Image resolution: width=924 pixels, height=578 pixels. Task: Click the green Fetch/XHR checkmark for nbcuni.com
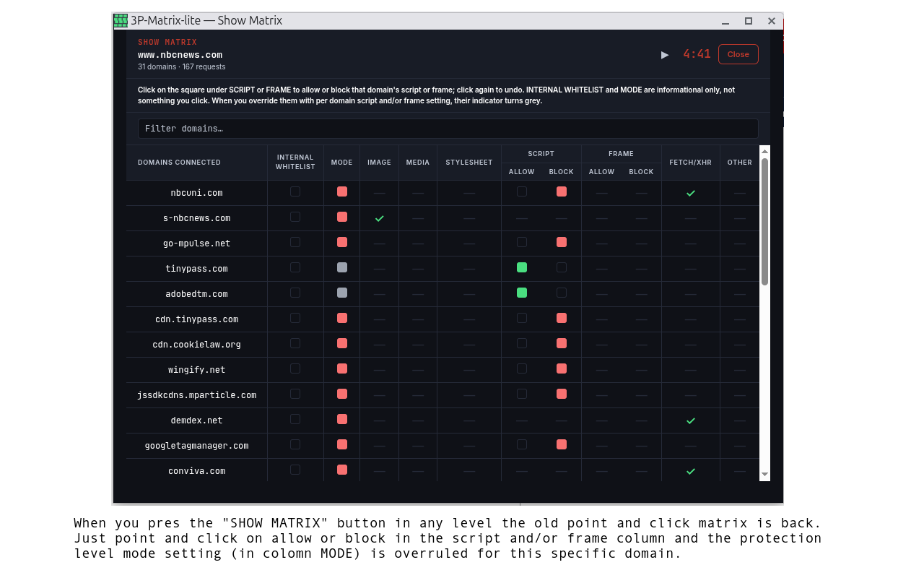coord(691,193)
